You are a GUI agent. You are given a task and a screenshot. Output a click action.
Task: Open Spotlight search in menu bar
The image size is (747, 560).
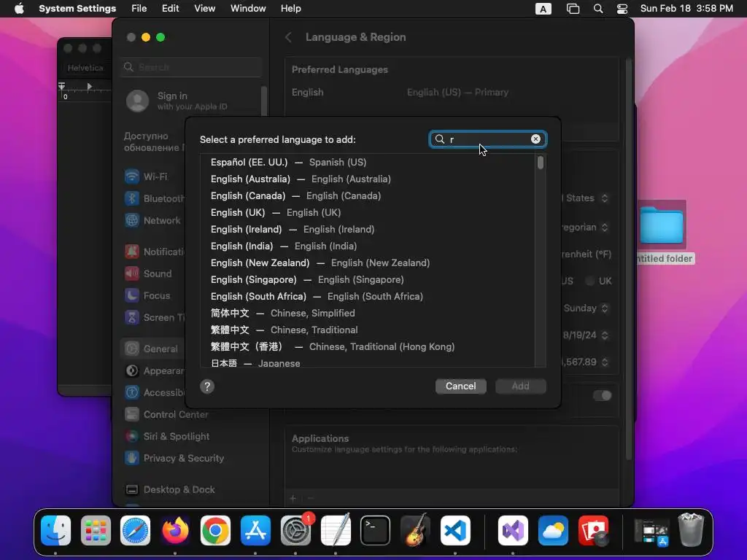click(x=598, y=9)
